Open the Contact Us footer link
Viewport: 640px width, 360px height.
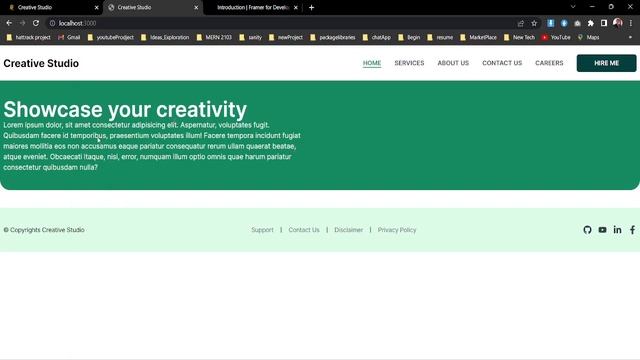coord(304,230)
